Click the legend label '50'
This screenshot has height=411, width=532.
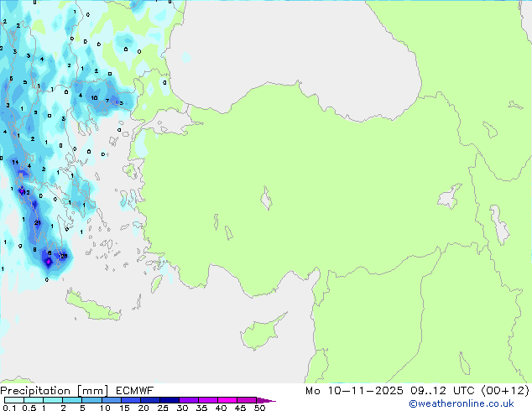[259, 408]
